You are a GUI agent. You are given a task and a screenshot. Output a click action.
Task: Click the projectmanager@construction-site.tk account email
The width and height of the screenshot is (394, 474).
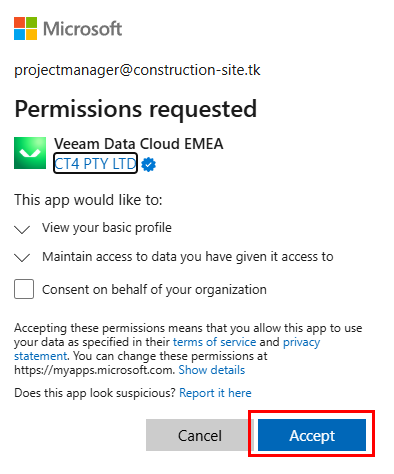(137, 70)
